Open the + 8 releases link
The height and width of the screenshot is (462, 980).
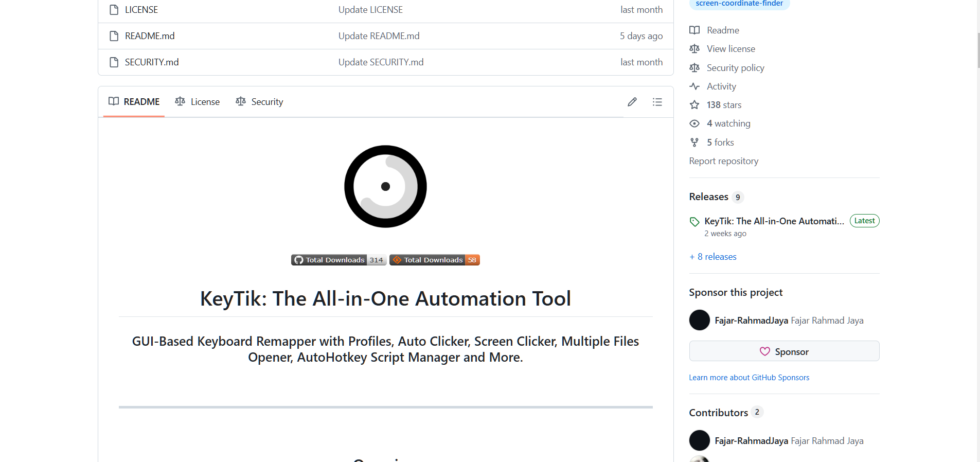(x=713, y=257)
